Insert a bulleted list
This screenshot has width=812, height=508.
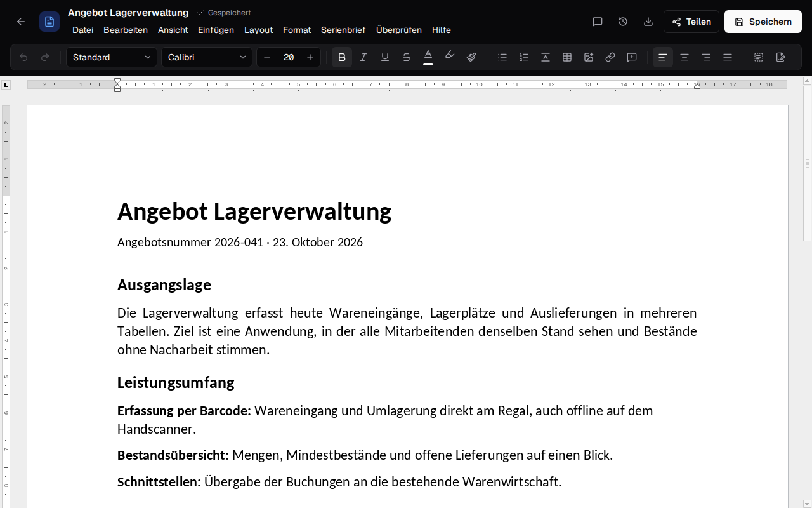click(502, 57)
